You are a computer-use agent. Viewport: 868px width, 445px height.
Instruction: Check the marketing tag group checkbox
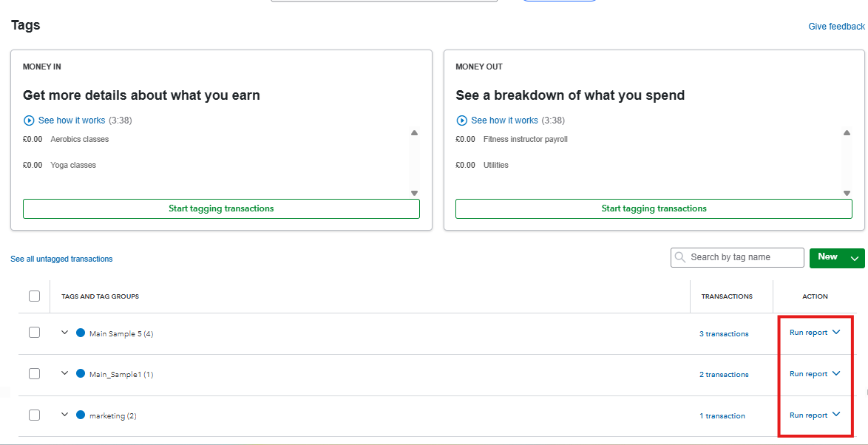[x=34, y=415]
